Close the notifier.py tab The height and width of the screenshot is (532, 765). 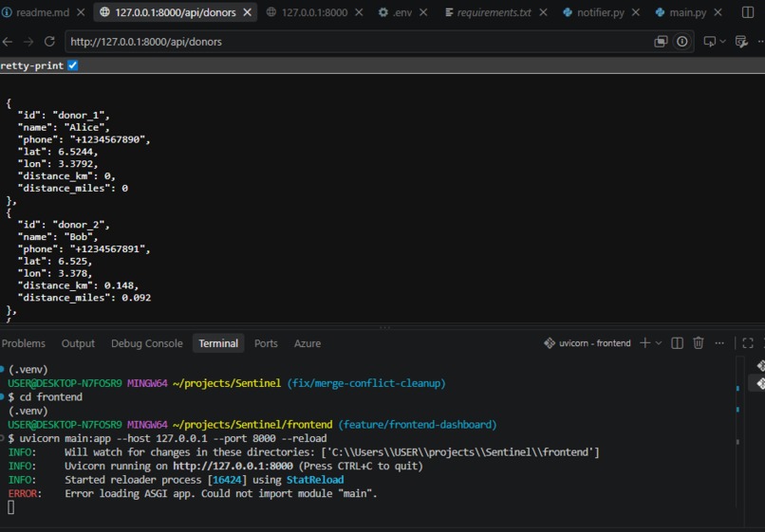(x=636, y=12)
